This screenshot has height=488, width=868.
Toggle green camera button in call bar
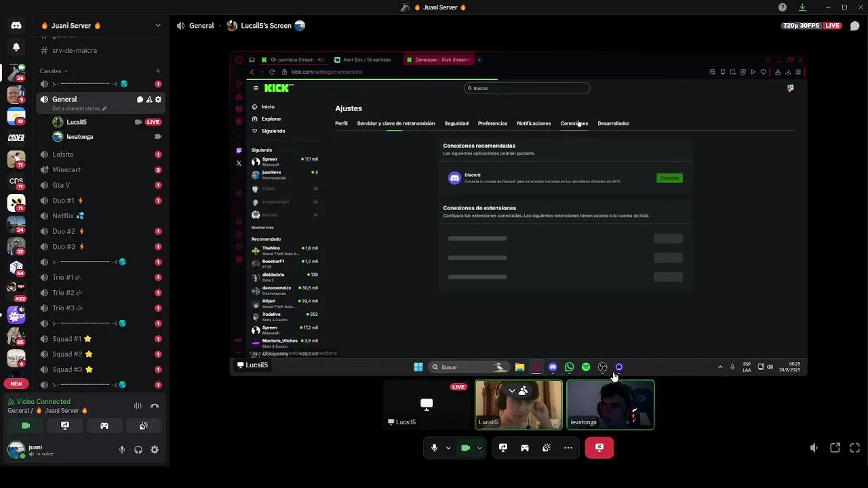tap(466, 448)
